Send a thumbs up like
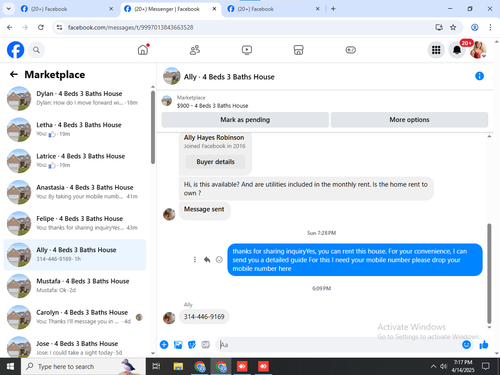The image size is (500, 375). pos(484,344)
